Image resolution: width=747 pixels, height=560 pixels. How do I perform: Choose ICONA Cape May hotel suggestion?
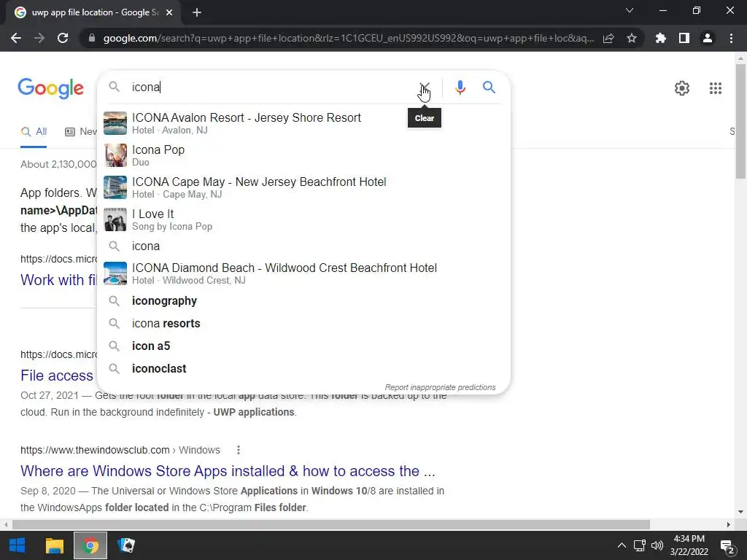tap(303, 187)
